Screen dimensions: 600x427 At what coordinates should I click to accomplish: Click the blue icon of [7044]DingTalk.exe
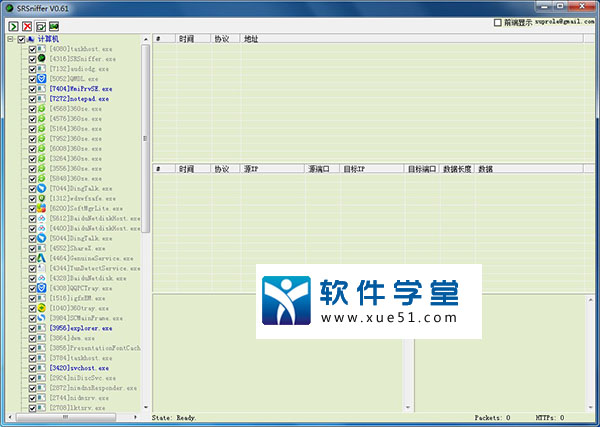(42, 188)
